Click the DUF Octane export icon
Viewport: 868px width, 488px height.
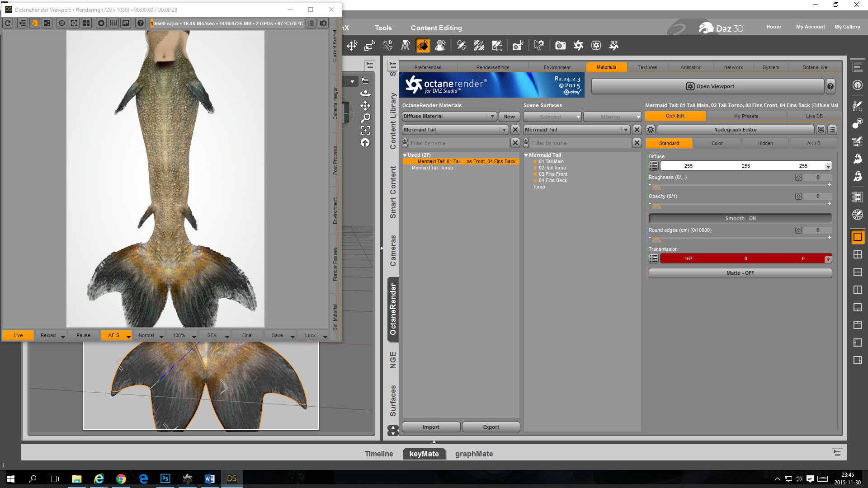[613, 45]
